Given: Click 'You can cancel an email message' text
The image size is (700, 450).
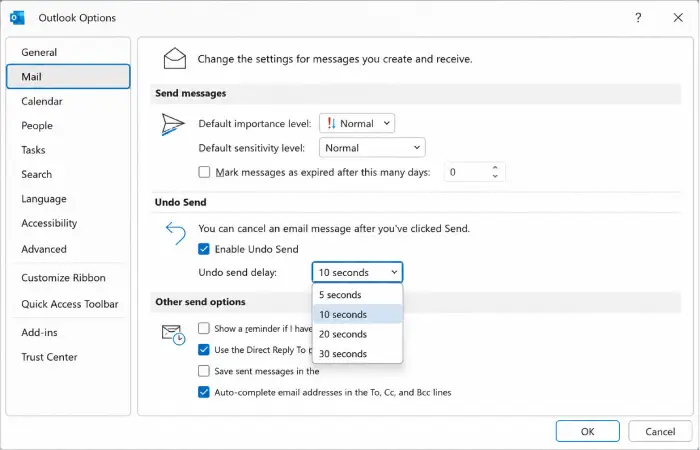Looking at the screenshot, I should (x=334, y=229).
